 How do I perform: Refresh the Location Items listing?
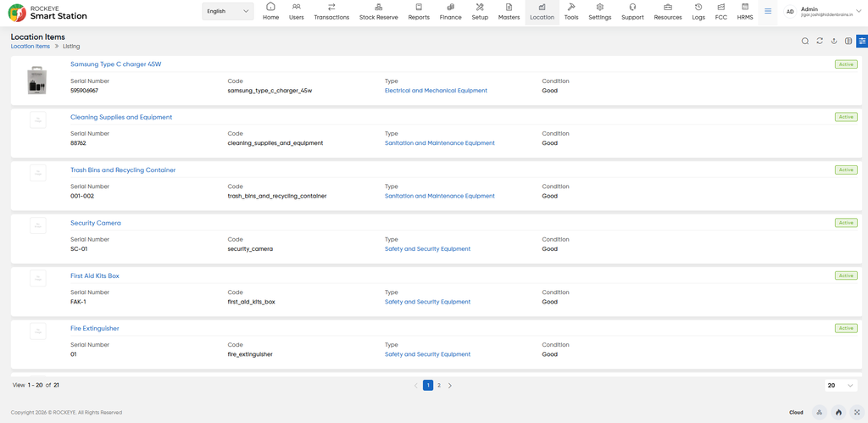[x=820, y=41]
